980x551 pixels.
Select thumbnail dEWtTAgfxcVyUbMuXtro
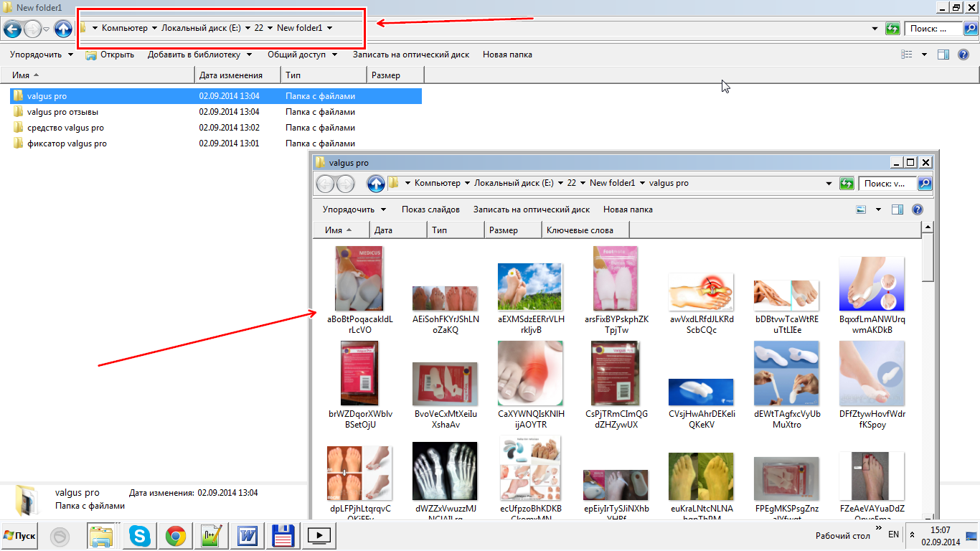tap(786, 385)
